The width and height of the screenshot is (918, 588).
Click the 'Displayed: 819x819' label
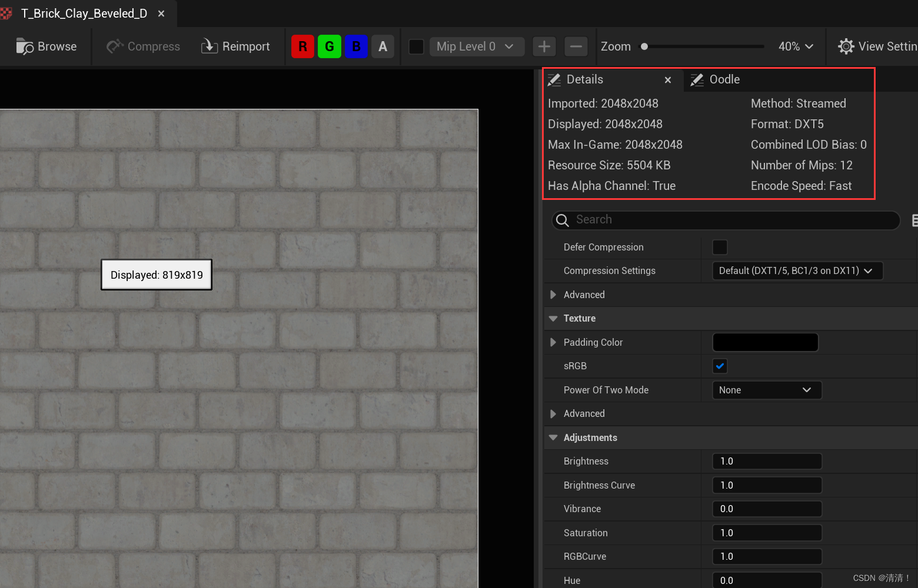coord(157,275)
